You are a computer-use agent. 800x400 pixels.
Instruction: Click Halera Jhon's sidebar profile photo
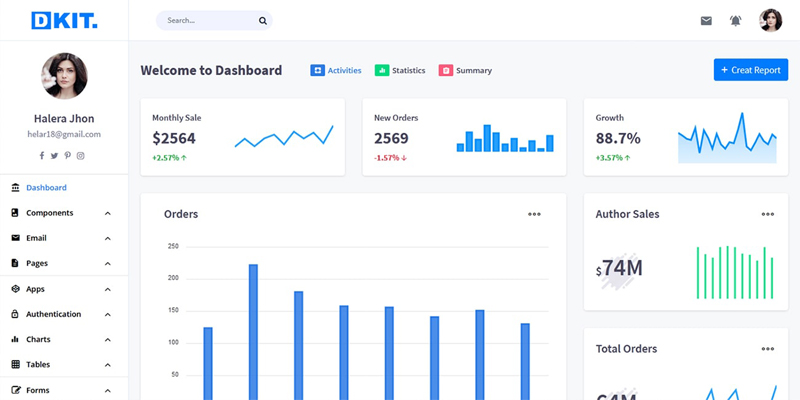(64, 76)
